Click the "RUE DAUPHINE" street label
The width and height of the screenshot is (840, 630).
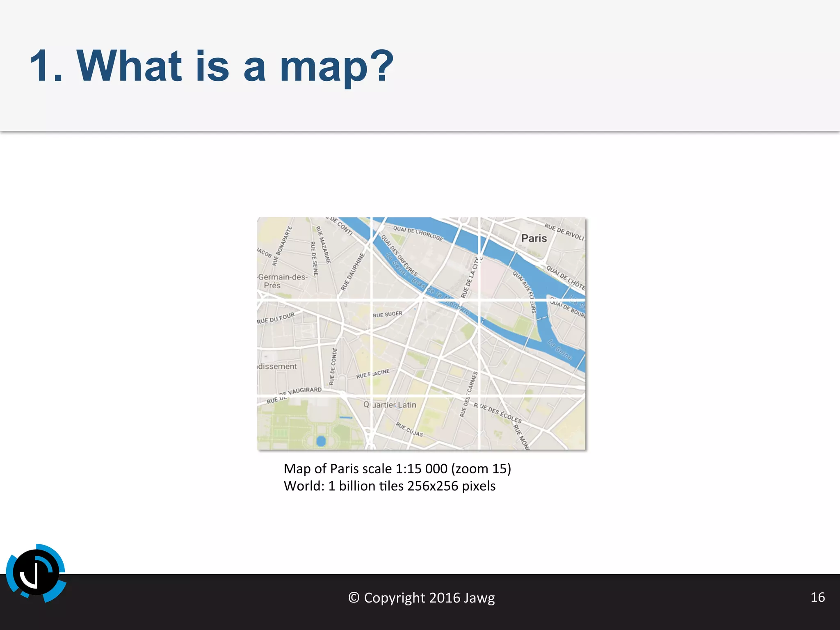pos(353,272)
